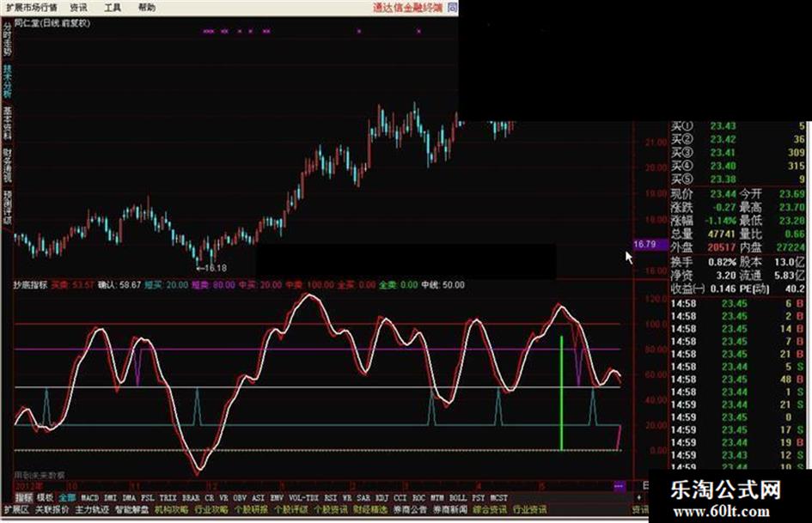
Task: Open the 财经精选 tab
Action: point(370,509)
